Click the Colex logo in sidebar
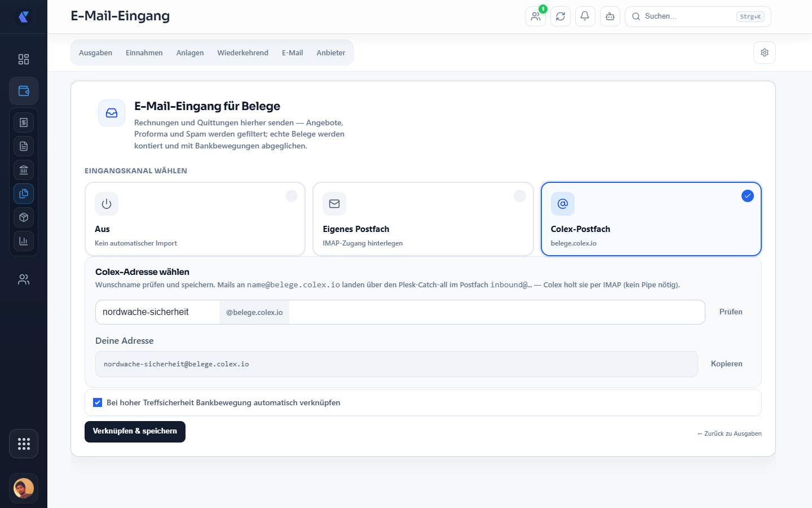This screenshot has width=812, height=508. [24, 17]
